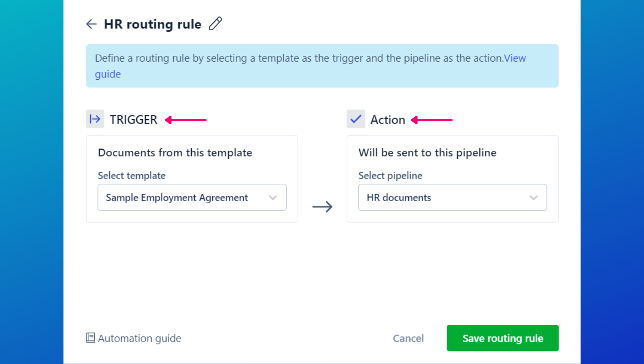Click the HR routing rule title
This screenshot has height=364, width=644.
[x=153, y=24]
